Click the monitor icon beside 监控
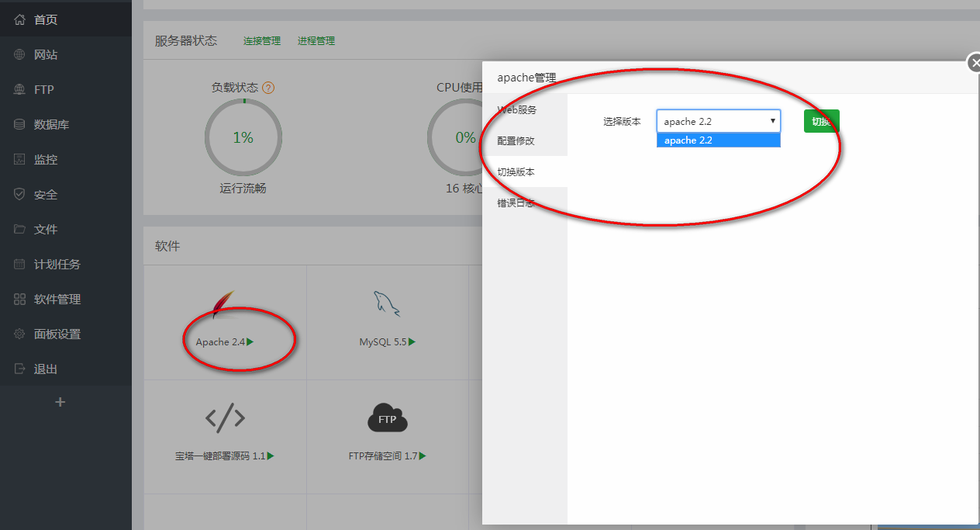Viewport: 980px width, 530px height. click(x=20, y=159)
